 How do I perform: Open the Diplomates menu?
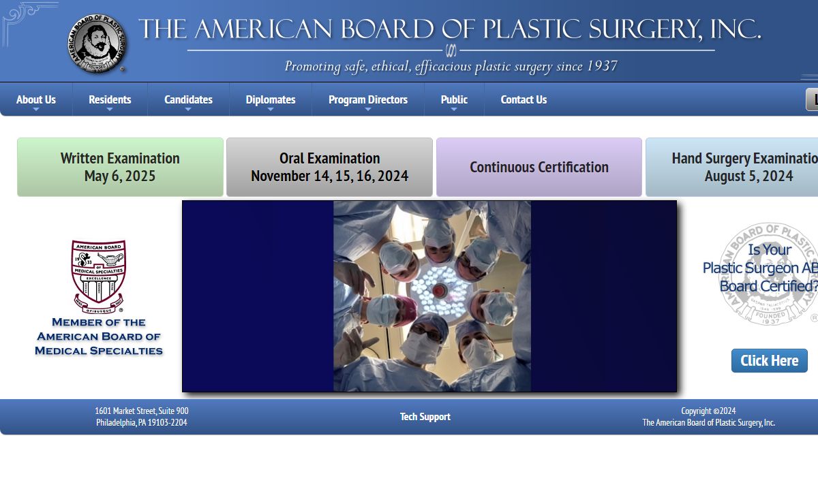click(271, 99)
